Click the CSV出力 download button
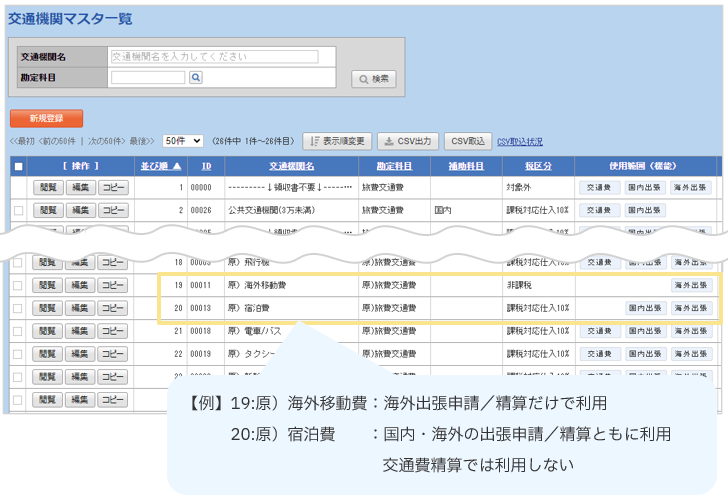 407,142
